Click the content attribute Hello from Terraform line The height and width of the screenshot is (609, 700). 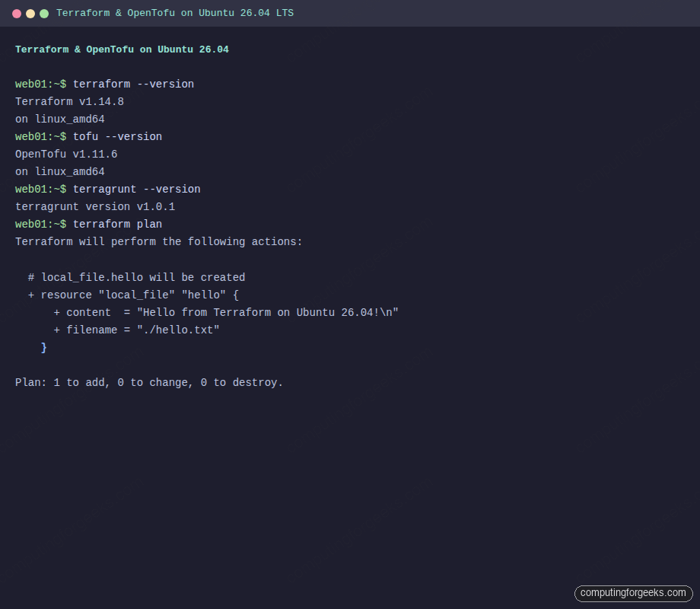224,312
